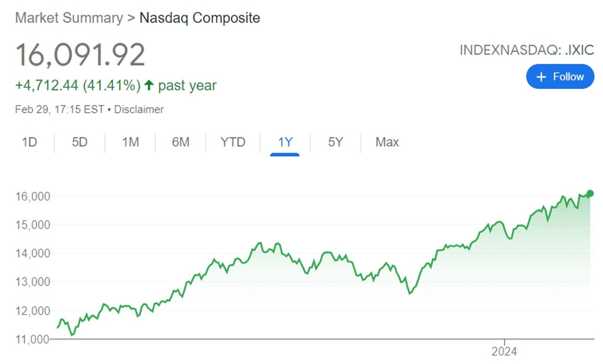This screenshot has height=364, width=603.
Task: Click the Nasdaq Composite title text
Action: pos(200,18)
